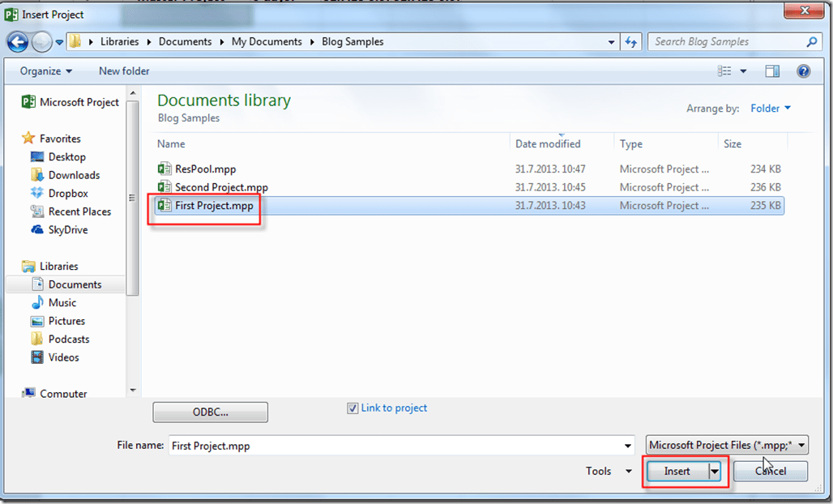This screenshot has width=833, height=504.
Task: Click the ResPool.mpp file icon
Action: (x=164, y=169)
